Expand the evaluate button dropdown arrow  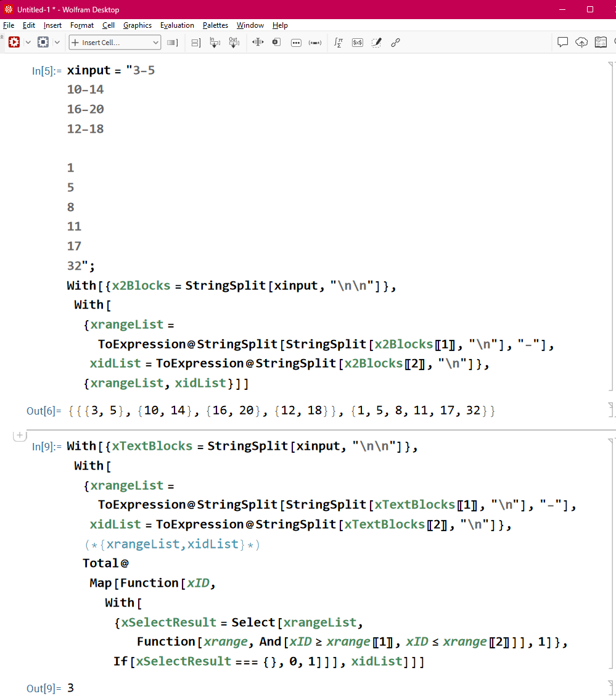click(27, 43)
